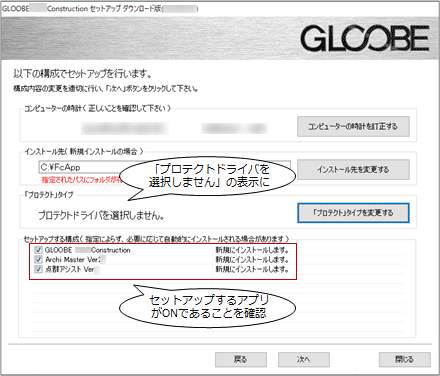The width and height of the screenshot is (440, 376).
Task: Toggle the 点群アシスト checkbox
Action: (39, 269)
